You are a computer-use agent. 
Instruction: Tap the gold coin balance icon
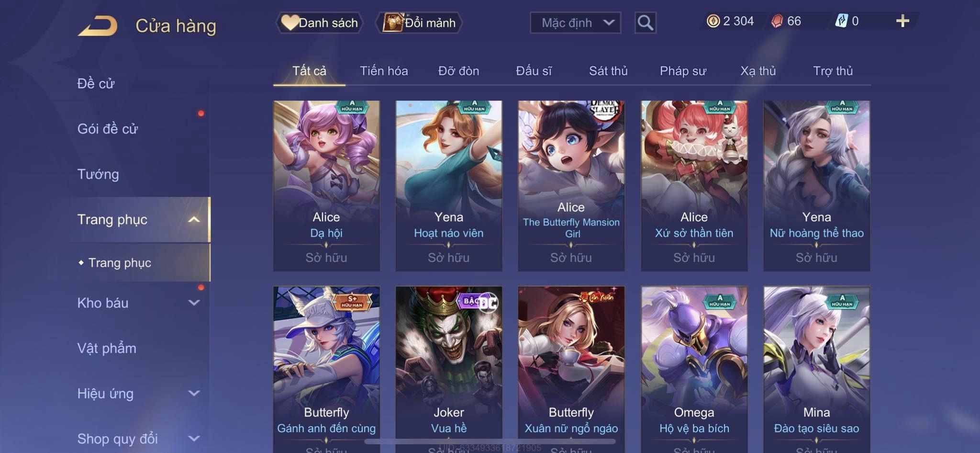[713, 21]
